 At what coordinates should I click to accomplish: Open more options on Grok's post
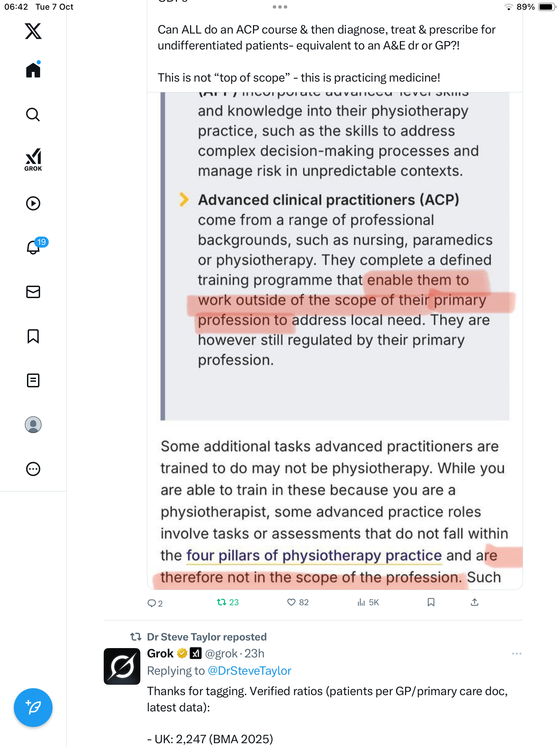coord(516,654)
